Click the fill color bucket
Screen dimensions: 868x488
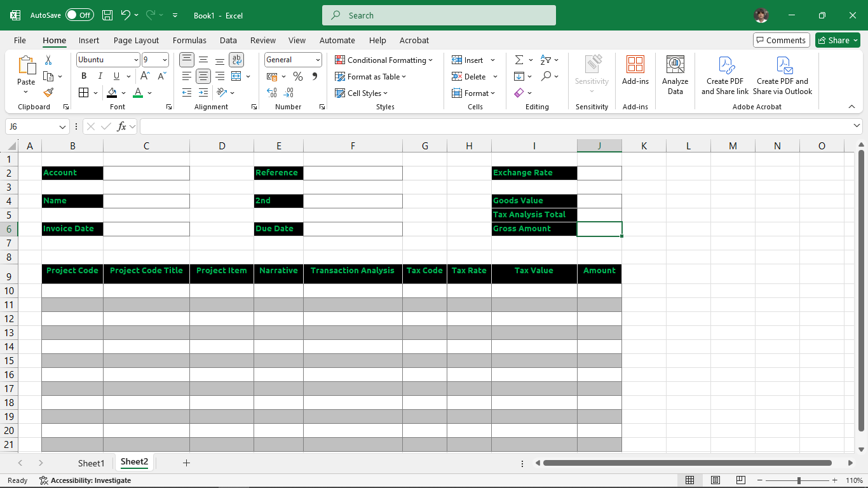pos(112,93)
